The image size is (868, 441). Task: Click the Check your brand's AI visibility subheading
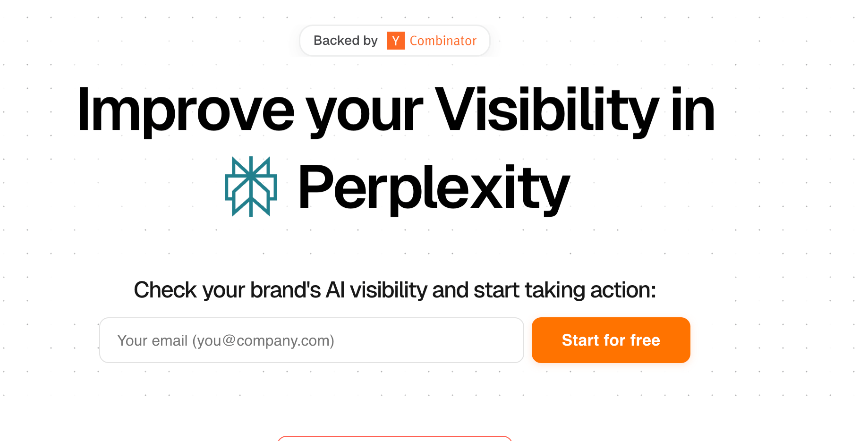click(x=395, y=290)
